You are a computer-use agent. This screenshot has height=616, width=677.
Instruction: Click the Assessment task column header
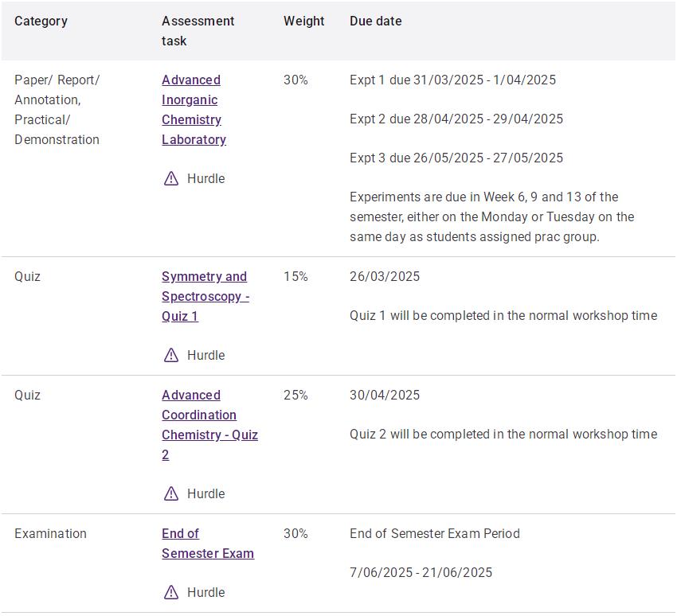(198, 31)
